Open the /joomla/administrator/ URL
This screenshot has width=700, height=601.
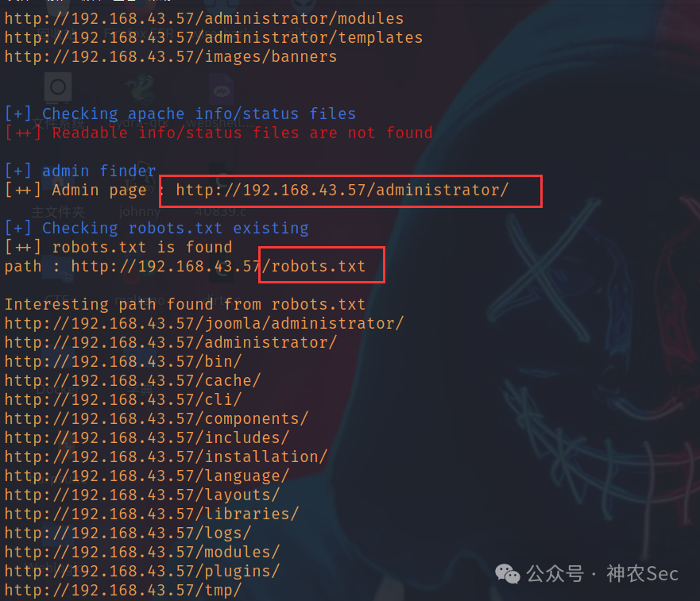(x=204, y=324)
